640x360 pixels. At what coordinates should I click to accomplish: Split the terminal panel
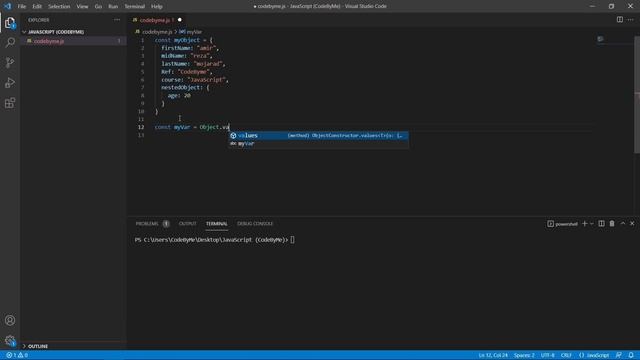tap(601, 224)
